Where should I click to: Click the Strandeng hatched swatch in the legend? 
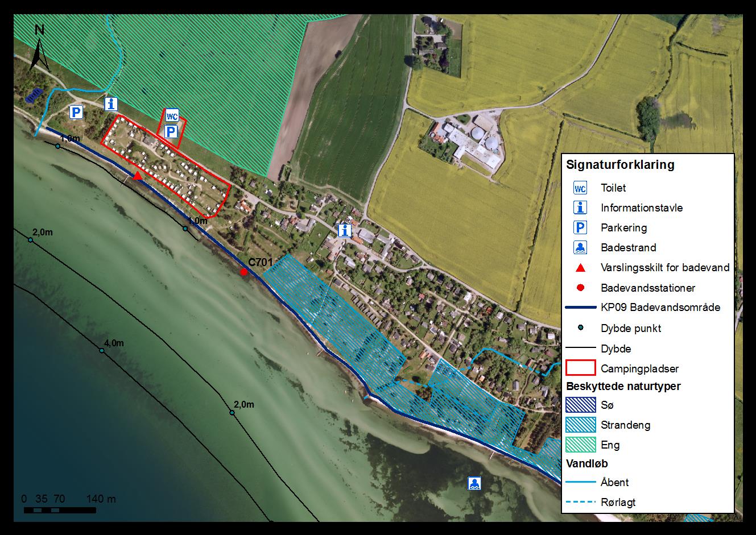[580, 425]
